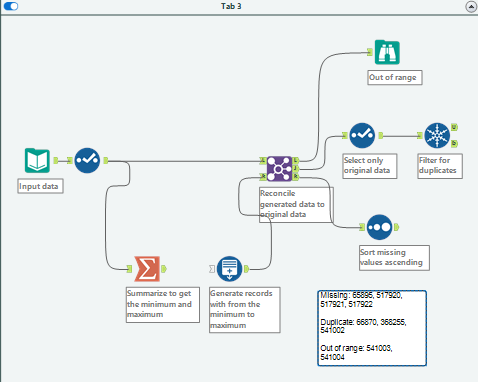Click the Select tool after Input data

[87, 161]
